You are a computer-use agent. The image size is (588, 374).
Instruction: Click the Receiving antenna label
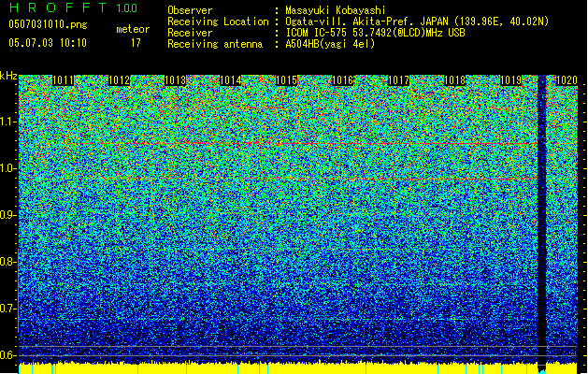click(215, 44)
